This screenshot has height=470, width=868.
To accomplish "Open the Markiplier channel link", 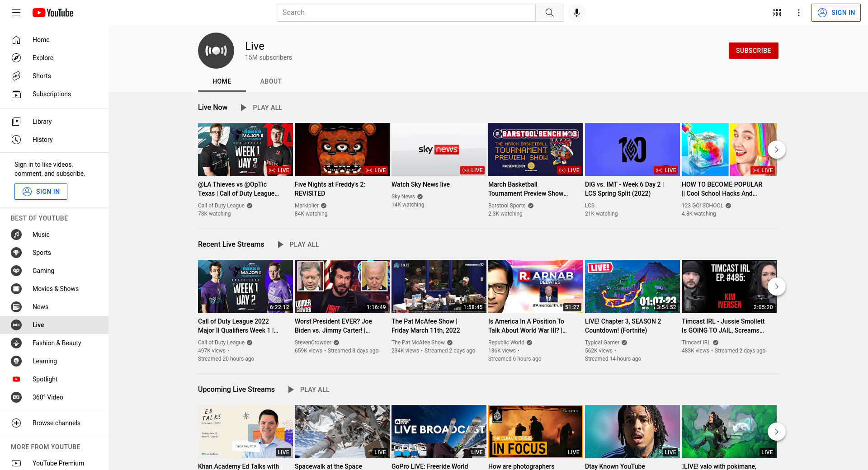I will [307, 206].
